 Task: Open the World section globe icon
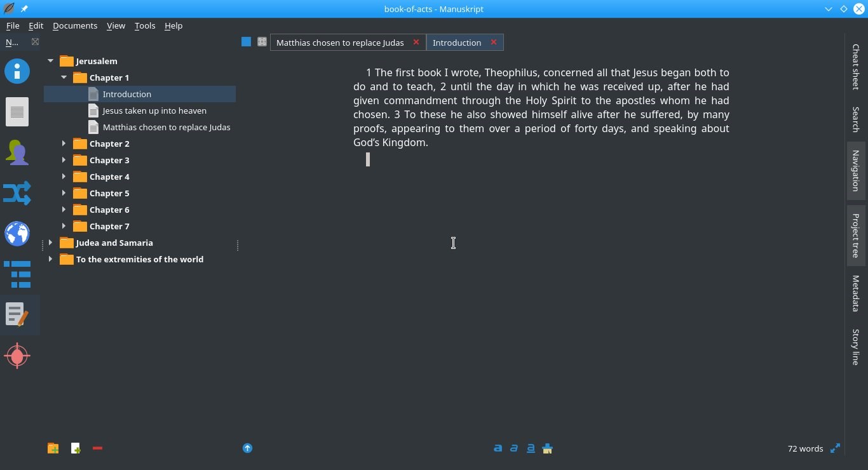click(17, 234)
